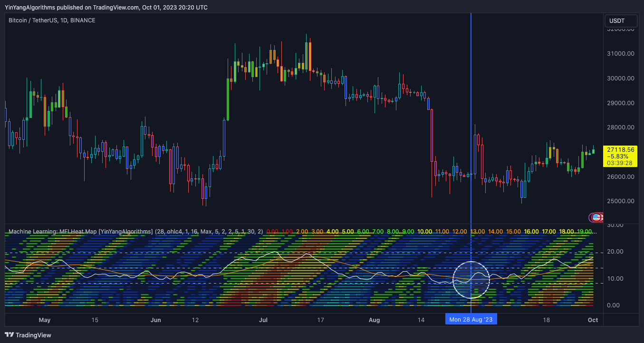Viewport: 644px width, 343px height.
Task: Click the 7.00 value in the indicator legend
Action: (378, 232)
